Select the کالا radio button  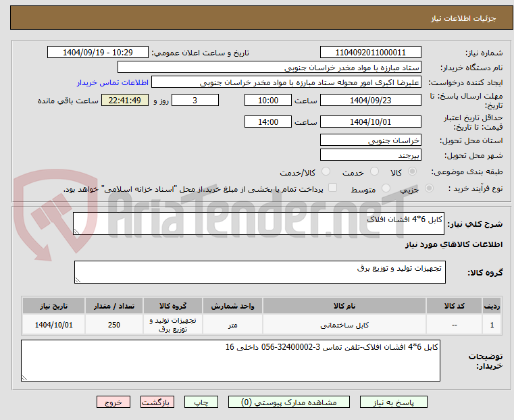[x=413, y=172]
